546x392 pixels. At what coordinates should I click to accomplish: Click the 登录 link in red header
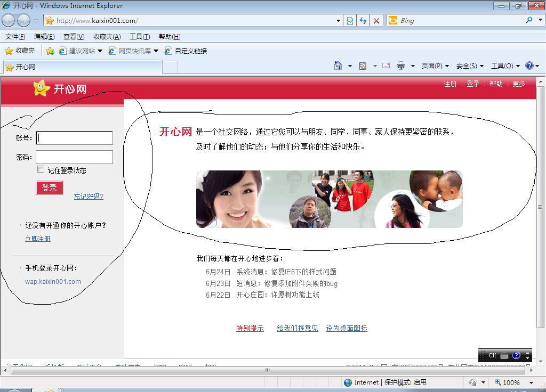tap(473, 84)
